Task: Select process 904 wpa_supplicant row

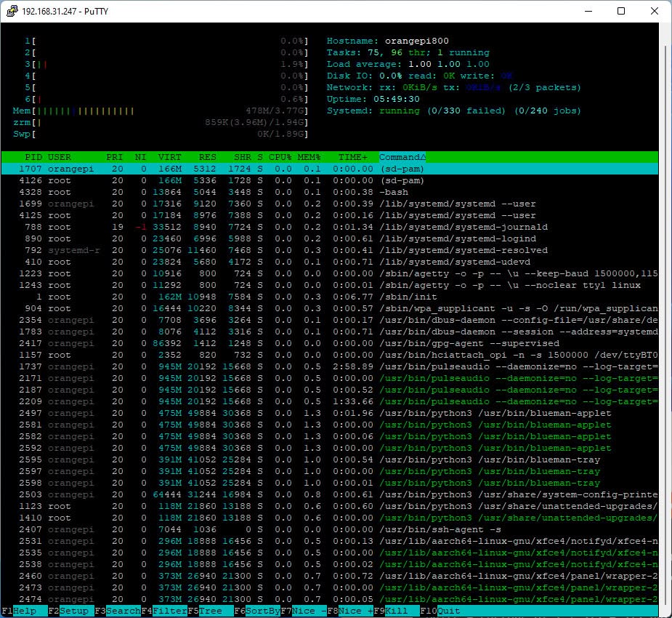Action: pos(330,308)
